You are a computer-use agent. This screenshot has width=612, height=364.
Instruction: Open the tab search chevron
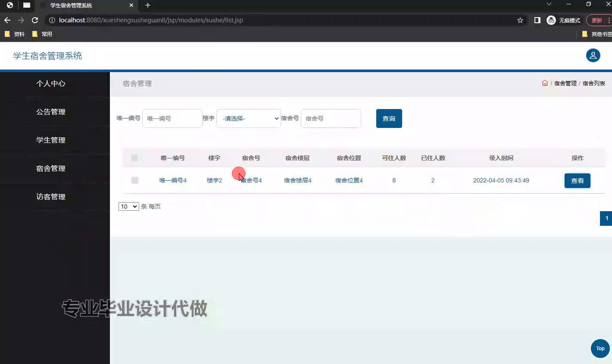click(549, 4)
